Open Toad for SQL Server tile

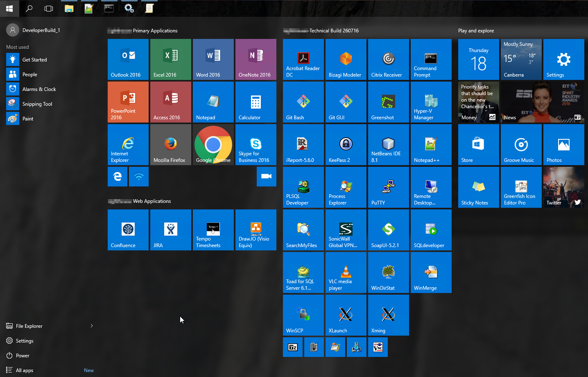pos(303,273)
